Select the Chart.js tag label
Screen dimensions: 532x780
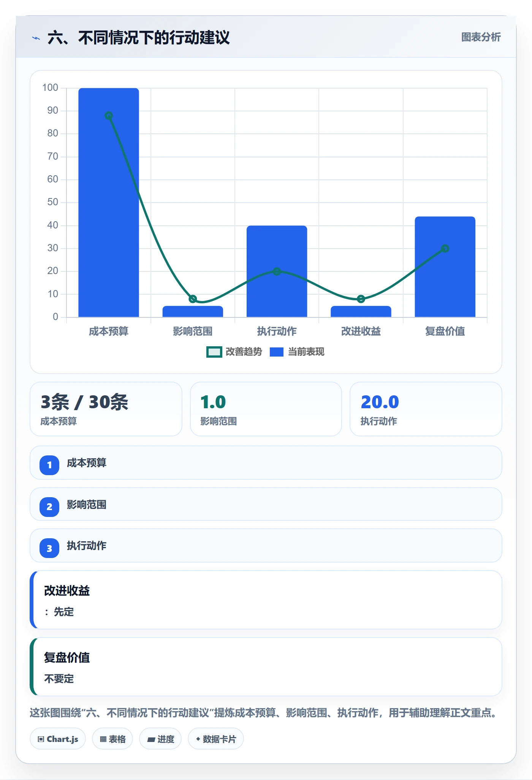(62, 739)
